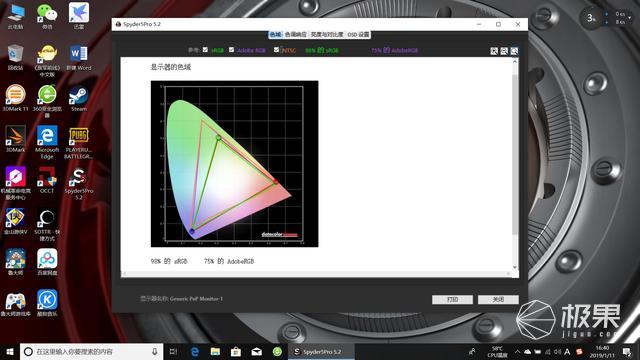
Task: Click the middle zoom icon in Spyder toolbar
Action: (x=504, y=51)
